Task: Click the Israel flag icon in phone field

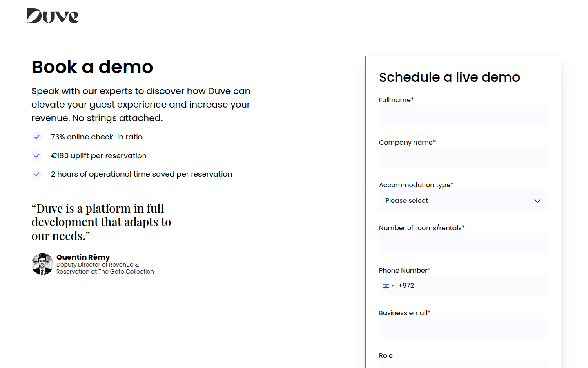Action: pos(385,286)
